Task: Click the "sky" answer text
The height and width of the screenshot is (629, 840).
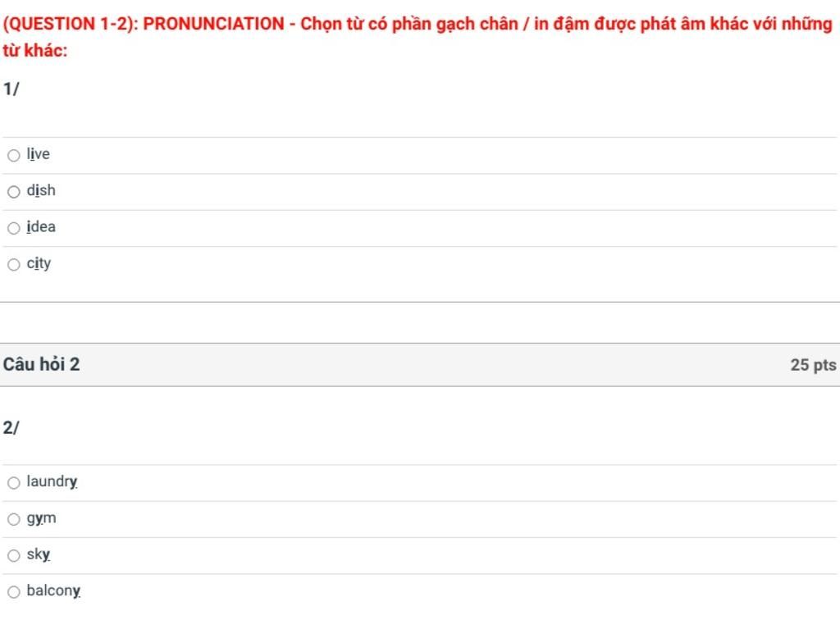Action: pos(38,554)
